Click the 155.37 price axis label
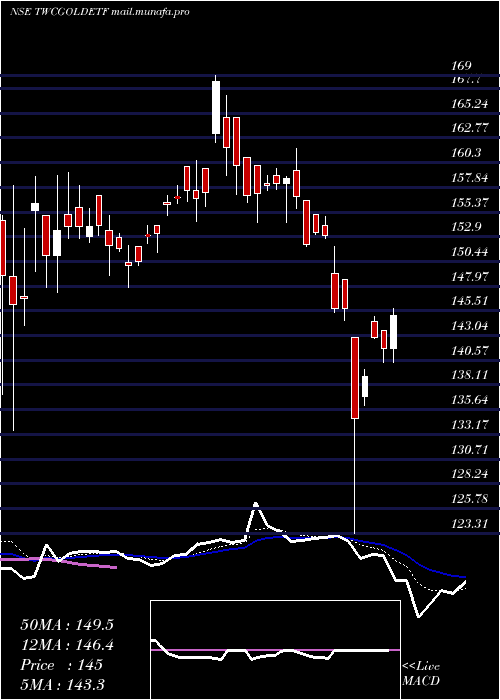 coord(471,203)
